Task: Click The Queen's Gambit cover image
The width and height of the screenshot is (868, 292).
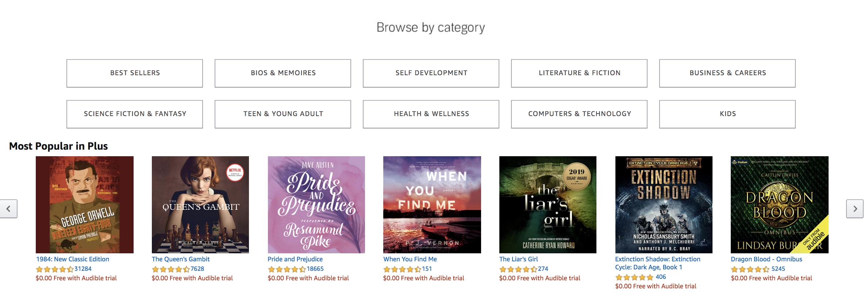Action: (x=200, y=205)
